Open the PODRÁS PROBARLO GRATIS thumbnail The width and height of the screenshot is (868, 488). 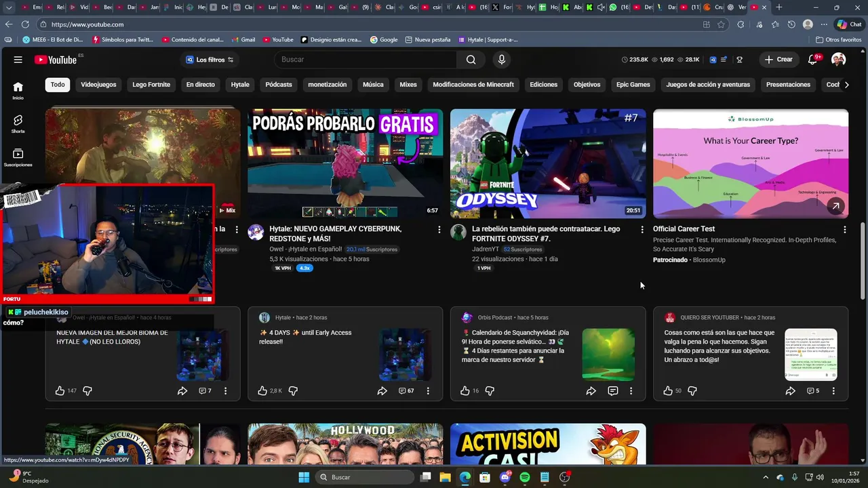345,163
